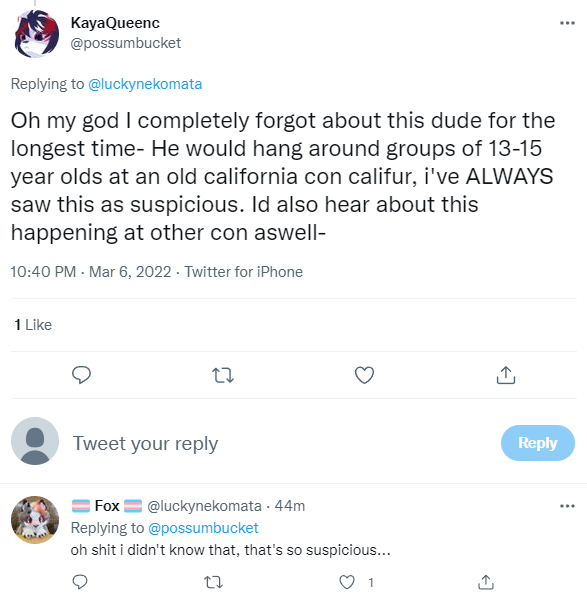Open the tweet timestamp 10:40 PM Mar 6, 2022
Screen dimensions: 587x601
(91, 272)
